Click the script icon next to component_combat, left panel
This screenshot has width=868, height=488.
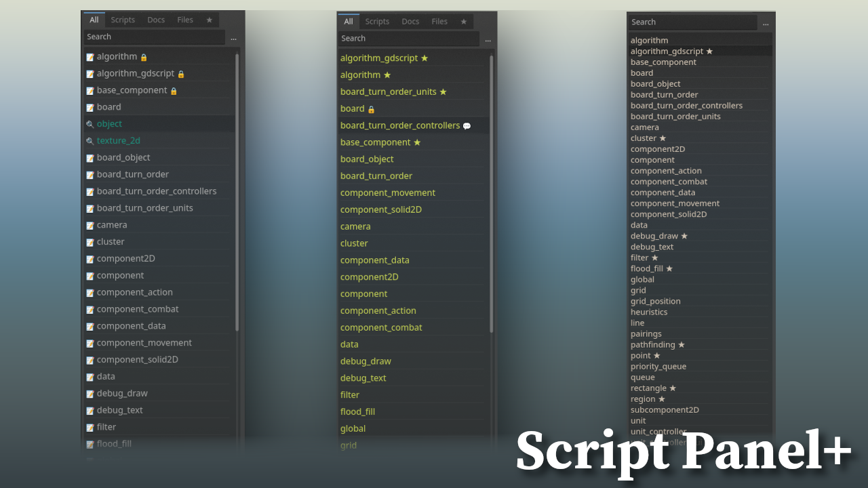(x=90, y=310)
